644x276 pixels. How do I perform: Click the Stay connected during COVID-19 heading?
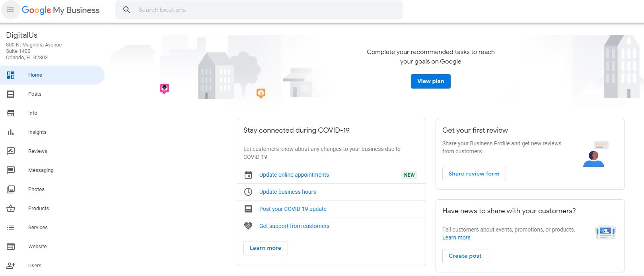coord(296,130)
